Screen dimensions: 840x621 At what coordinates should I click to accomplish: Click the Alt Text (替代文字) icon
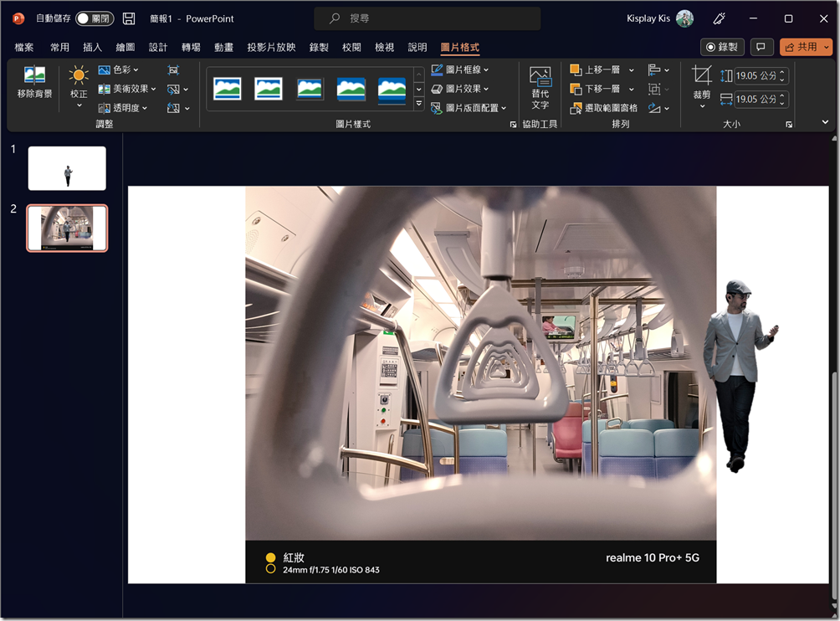click(x=540, y=88)
